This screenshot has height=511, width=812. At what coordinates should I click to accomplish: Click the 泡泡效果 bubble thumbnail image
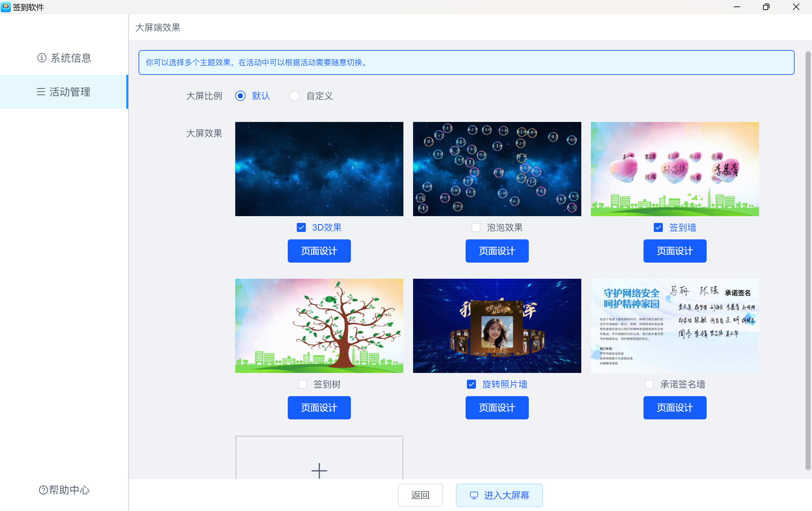[x=497, y=169]
